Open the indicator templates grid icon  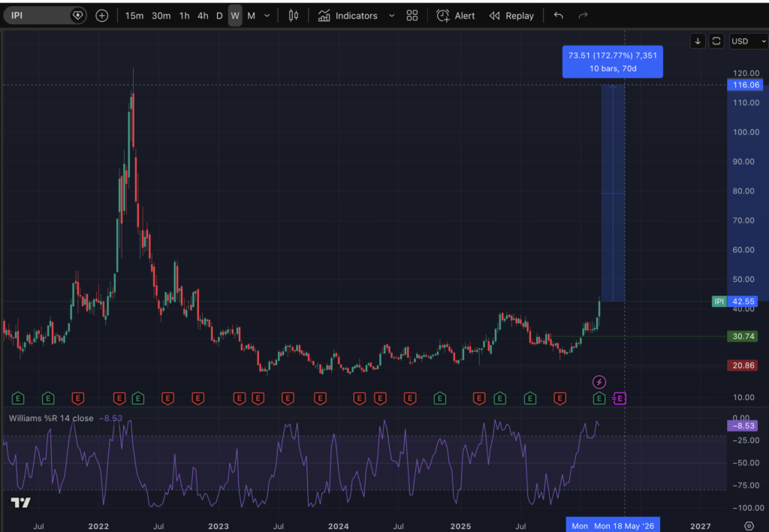(x=412, y=16)
